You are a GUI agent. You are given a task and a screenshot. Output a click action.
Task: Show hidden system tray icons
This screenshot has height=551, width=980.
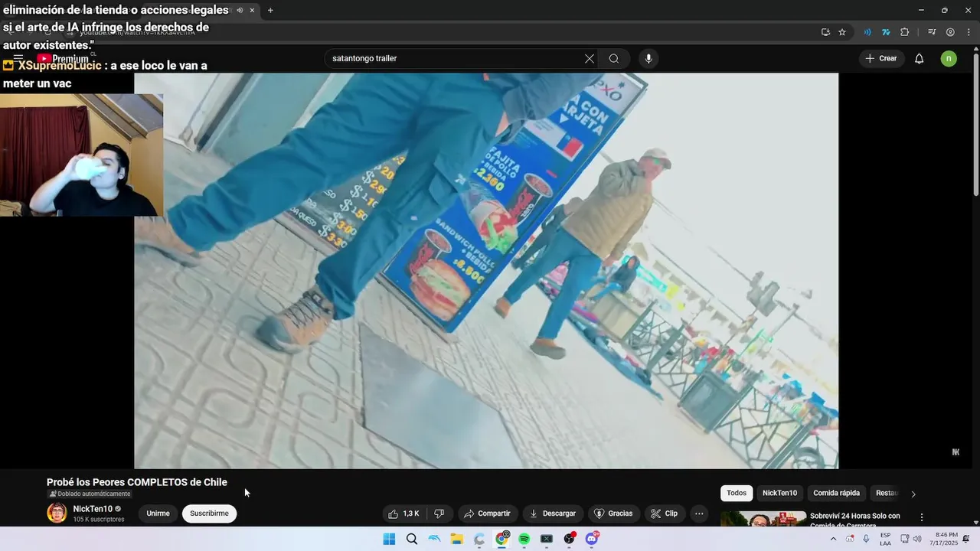tap(833, 539)
